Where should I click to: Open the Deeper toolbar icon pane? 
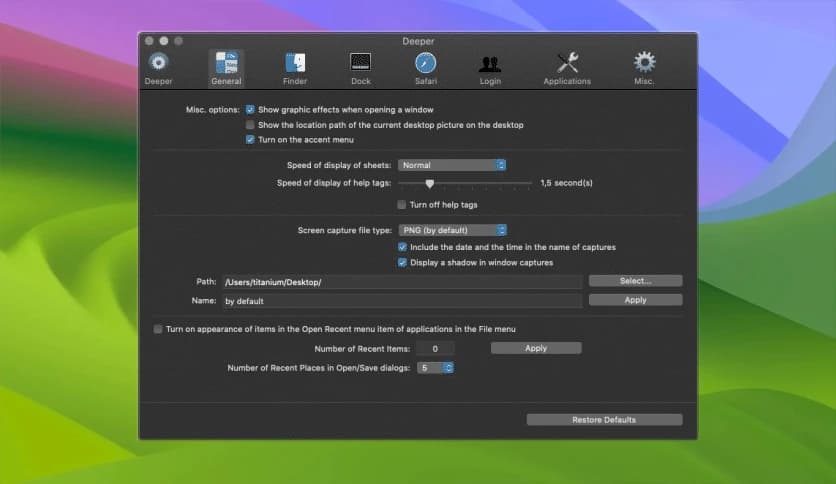click(158, 63)
